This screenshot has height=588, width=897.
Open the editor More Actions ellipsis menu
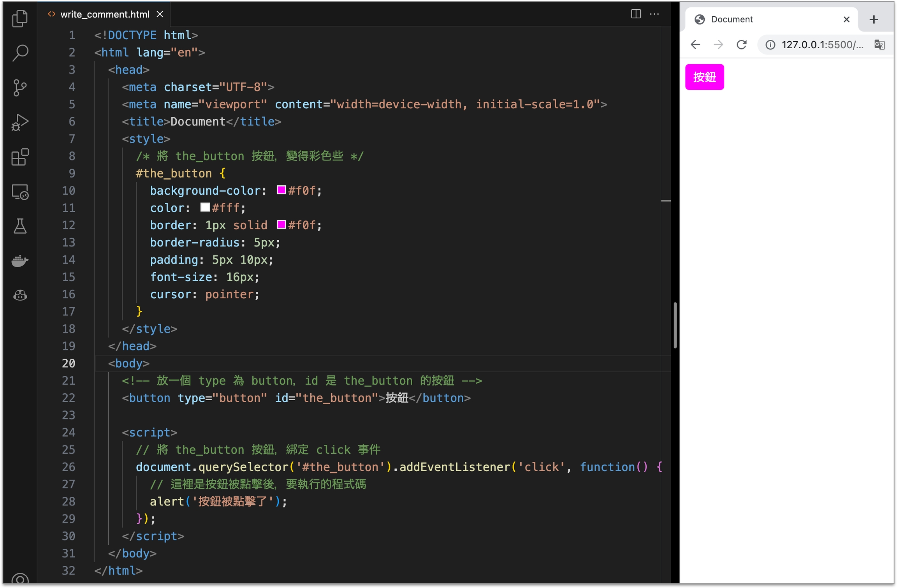point(654,14)
